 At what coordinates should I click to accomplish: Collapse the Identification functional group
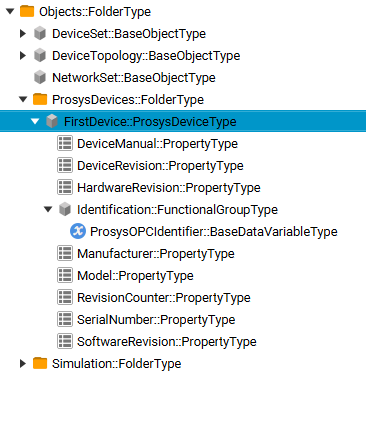pyautogui.click(x=48, y=210)
